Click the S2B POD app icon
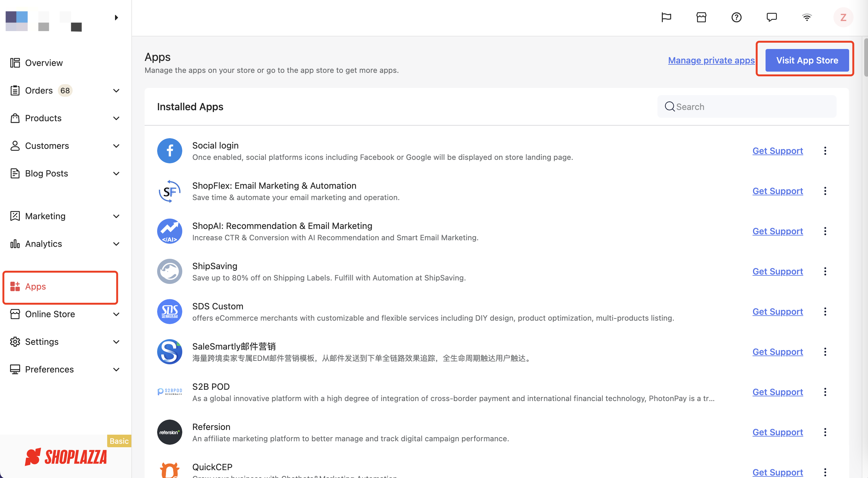The width and height of the screenshot is (868, 478). 169,392
